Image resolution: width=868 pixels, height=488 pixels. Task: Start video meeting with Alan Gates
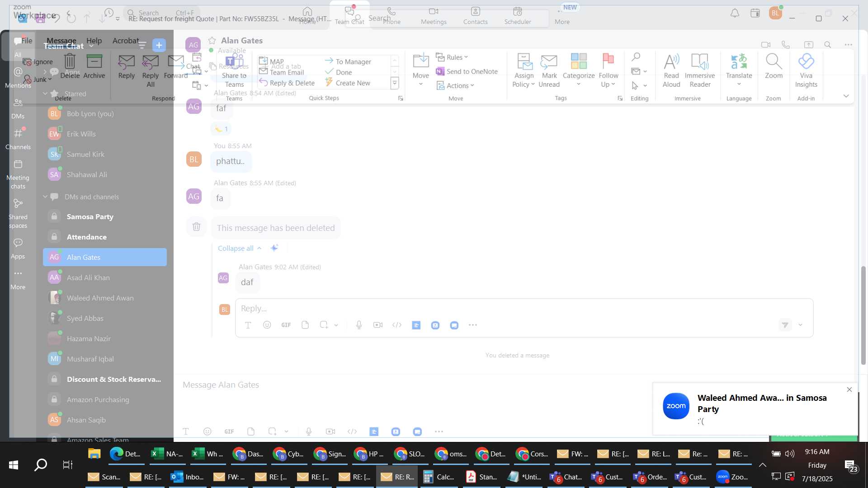(x=765, y=45)
